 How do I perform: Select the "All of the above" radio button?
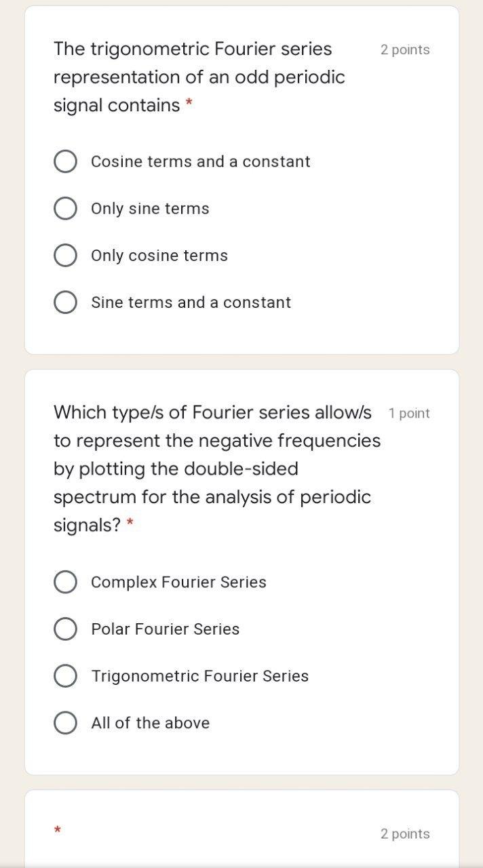pos(65,723)
